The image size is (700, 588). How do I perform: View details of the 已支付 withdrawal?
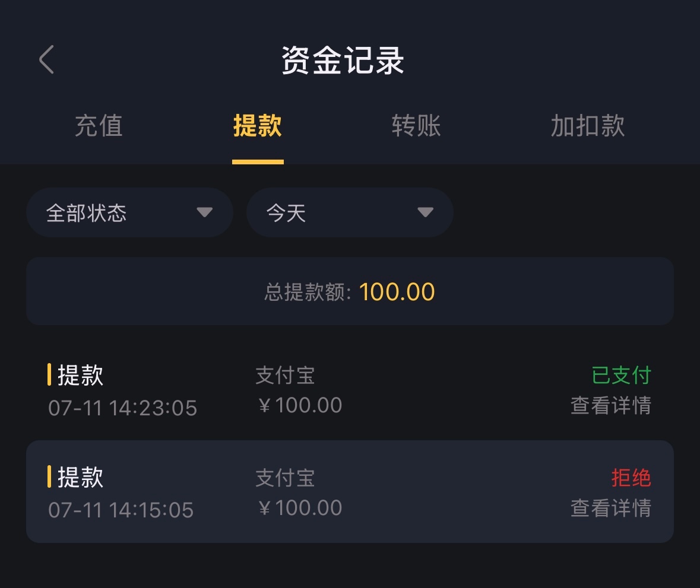(x=610, y=406)
